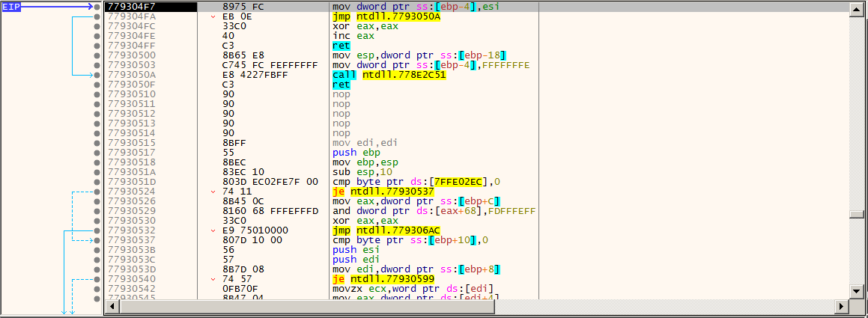Select address 77930503

132,64
